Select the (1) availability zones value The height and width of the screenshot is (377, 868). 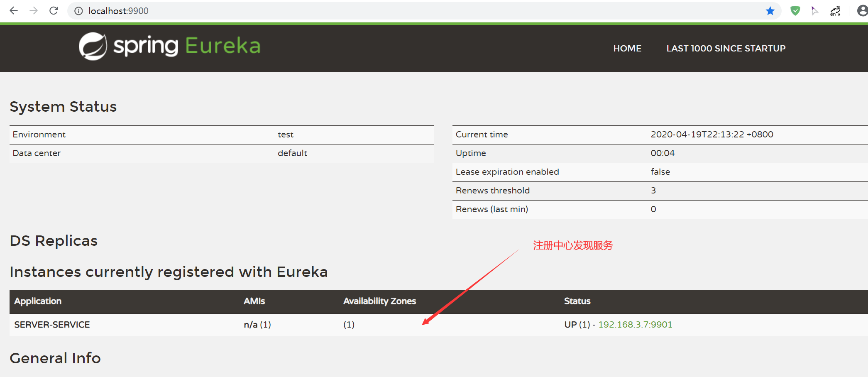[x=349, y=325]
